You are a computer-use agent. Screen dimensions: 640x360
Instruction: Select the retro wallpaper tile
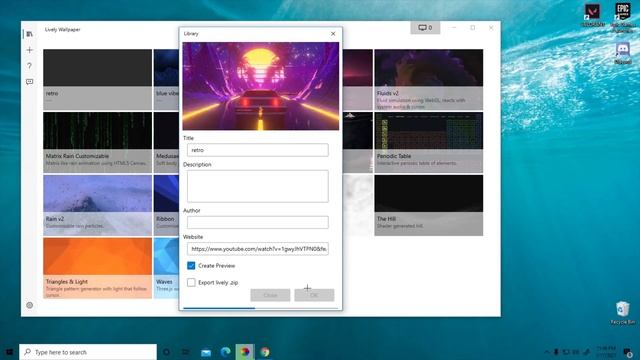point(98,80)
